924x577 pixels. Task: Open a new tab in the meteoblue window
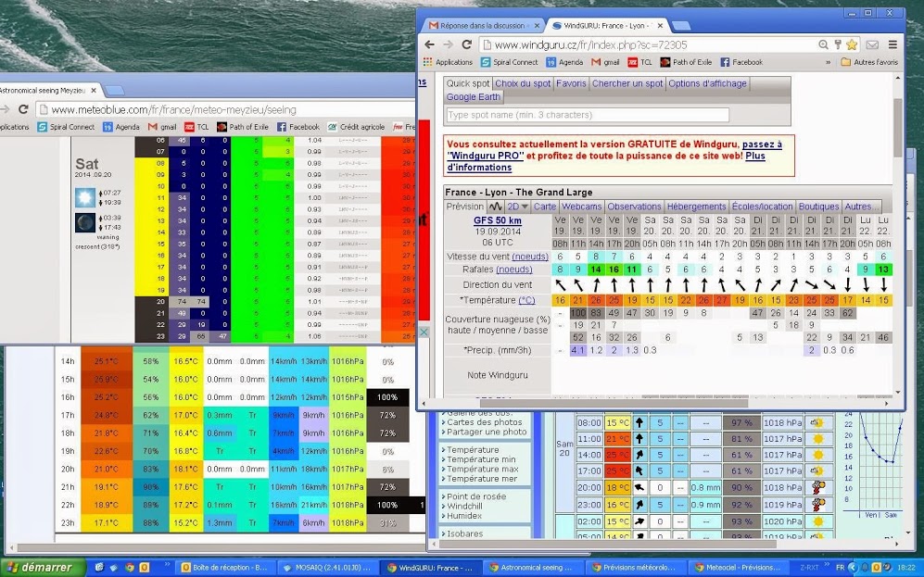click(x=114, y=91)
